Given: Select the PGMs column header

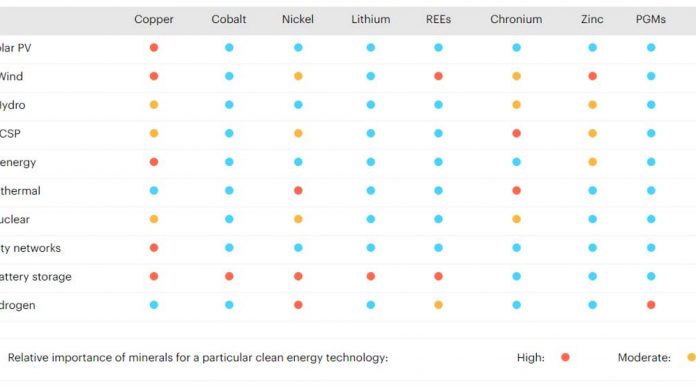Looking at the screenshot, I should pyautogui.click(x=651, y=19).
